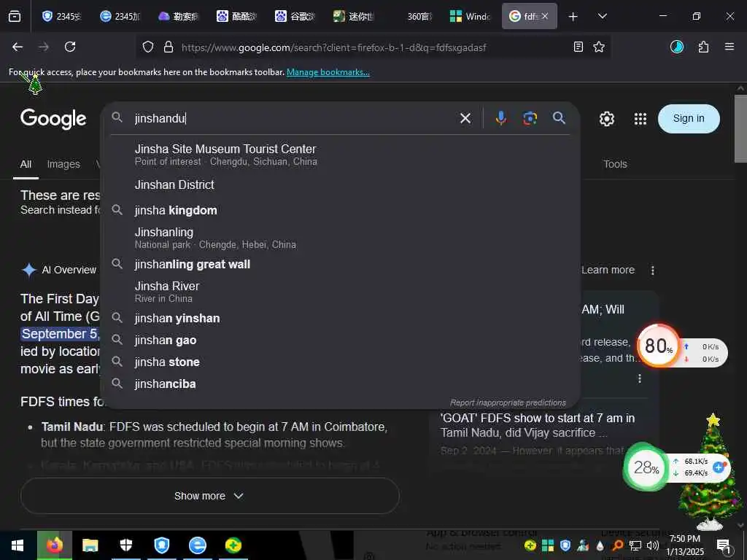Viewport: 747px width, 560px height.
Task: Click Learn more beside AI Overview
Action: [608, 270]
